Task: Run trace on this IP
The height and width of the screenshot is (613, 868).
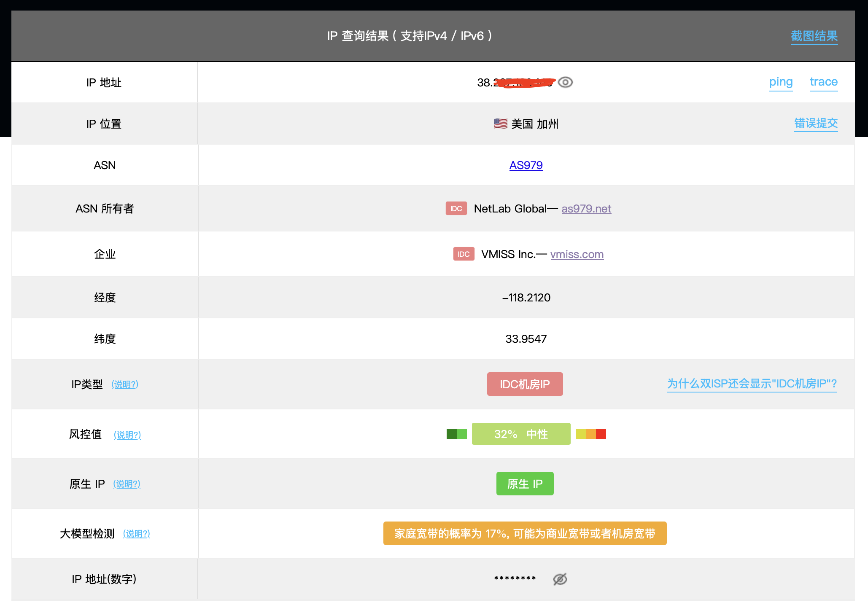Action: tap(823, 82)
